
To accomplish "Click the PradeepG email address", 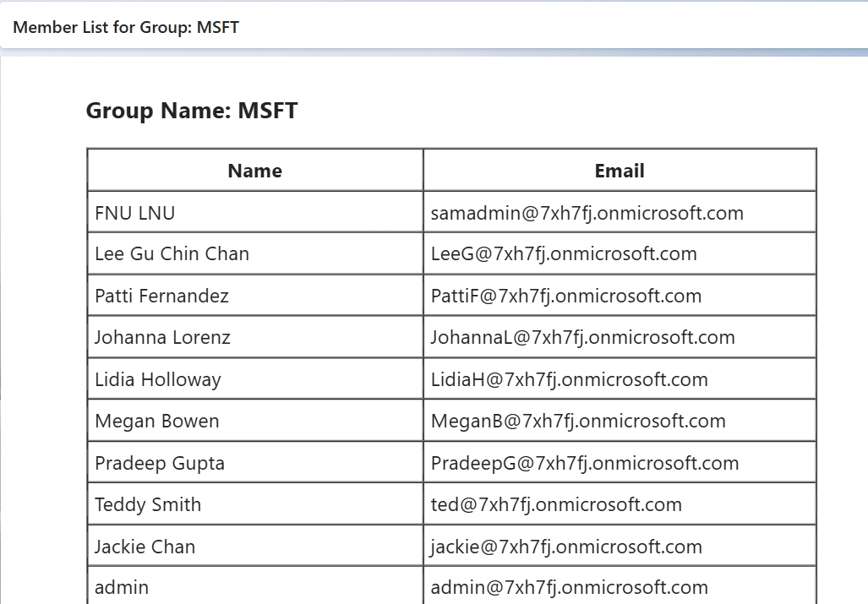I will (x=585, y=464).
